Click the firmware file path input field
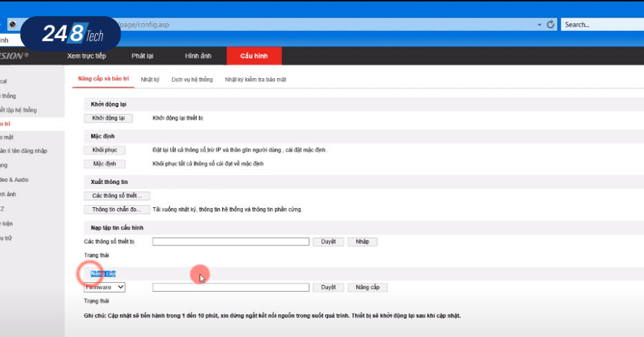 click(231, 288)
